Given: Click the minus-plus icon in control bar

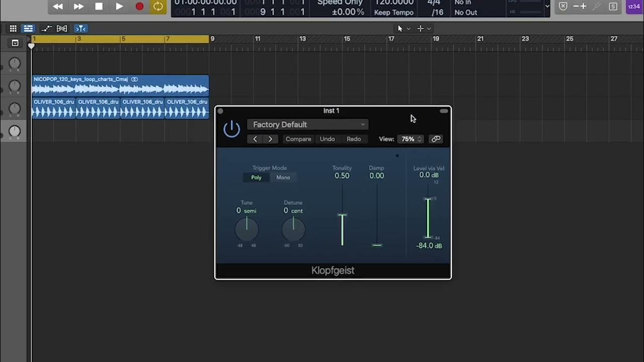Looking at the screenshot, I should point(580,7).
